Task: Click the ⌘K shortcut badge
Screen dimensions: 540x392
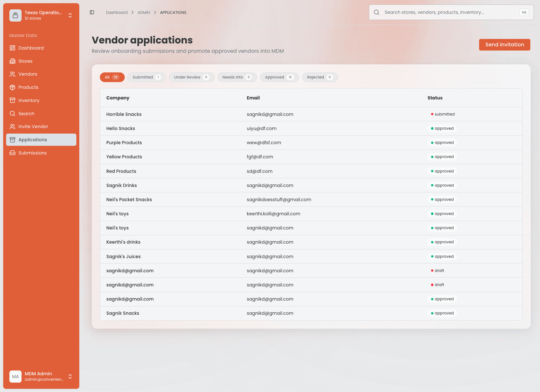Action: tap(524, 12)
